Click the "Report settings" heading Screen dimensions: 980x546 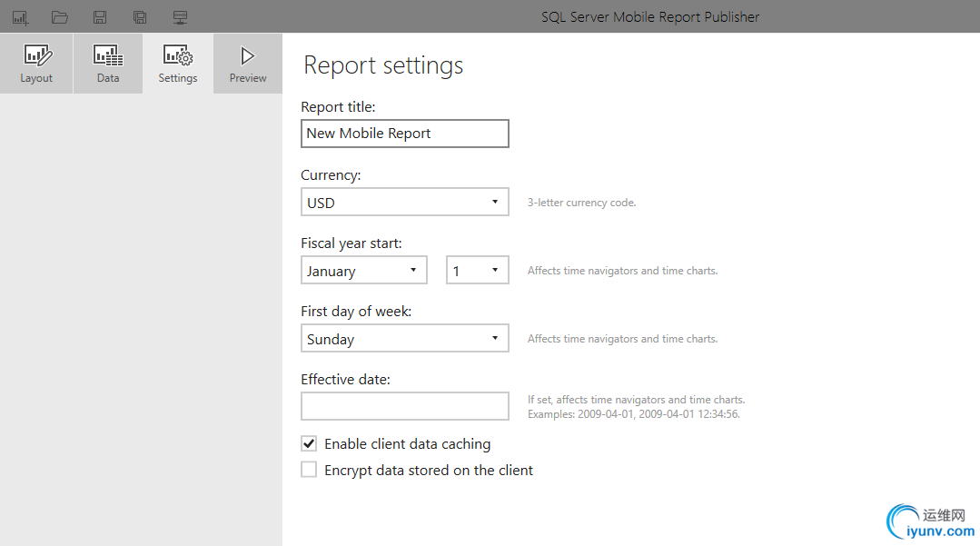coord(383,65)
